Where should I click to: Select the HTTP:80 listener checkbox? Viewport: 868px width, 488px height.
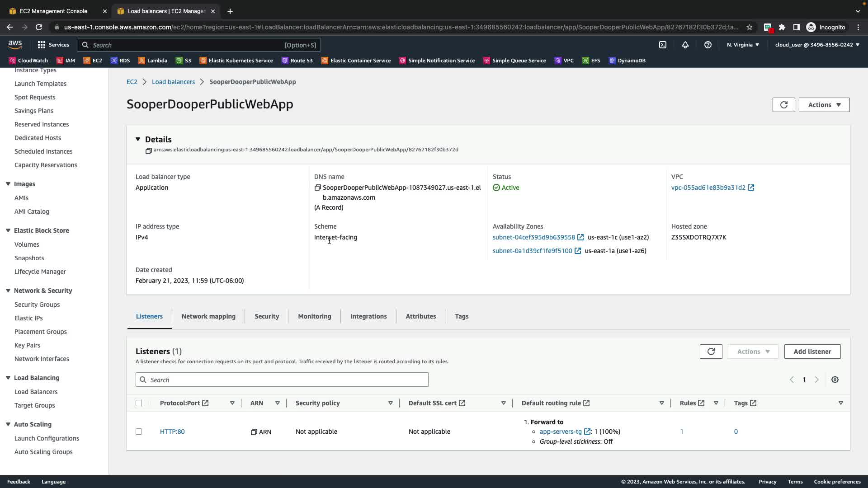[x=139, y=432]
